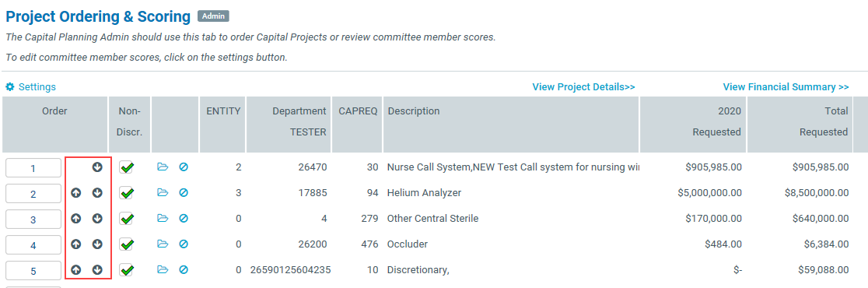Open folder for Nurse Call System row
This screenshot has height=288, width=868.
pyautogui.click(x=163, y=167)
